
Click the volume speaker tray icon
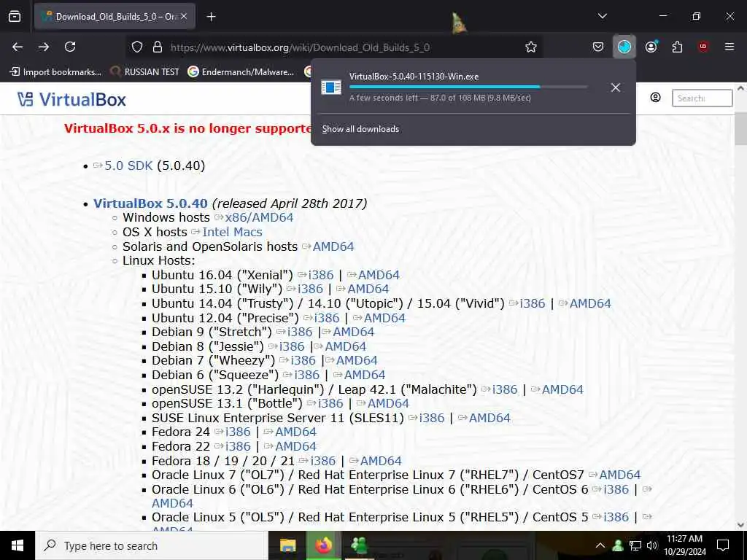tap(651, 545)
